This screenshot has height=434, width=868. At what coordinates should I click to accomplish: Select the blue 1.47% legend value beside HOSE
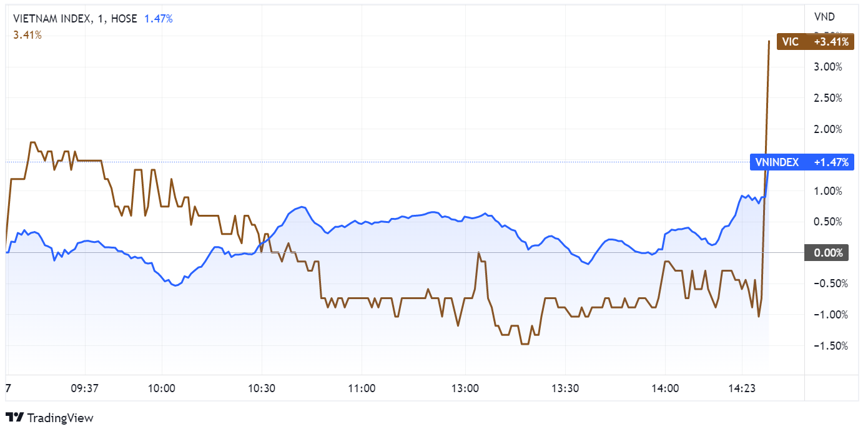point(159,19)
